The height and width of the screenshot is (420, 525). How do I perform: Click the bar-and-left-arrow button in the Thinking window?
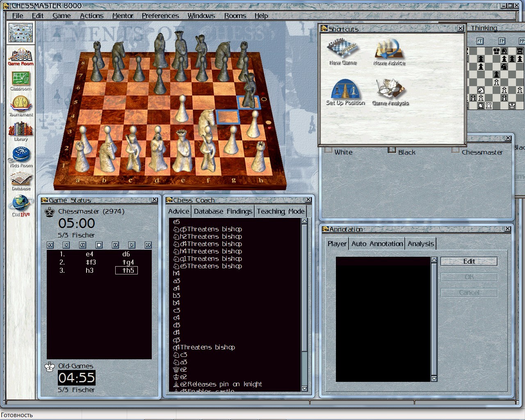(480, 41)
